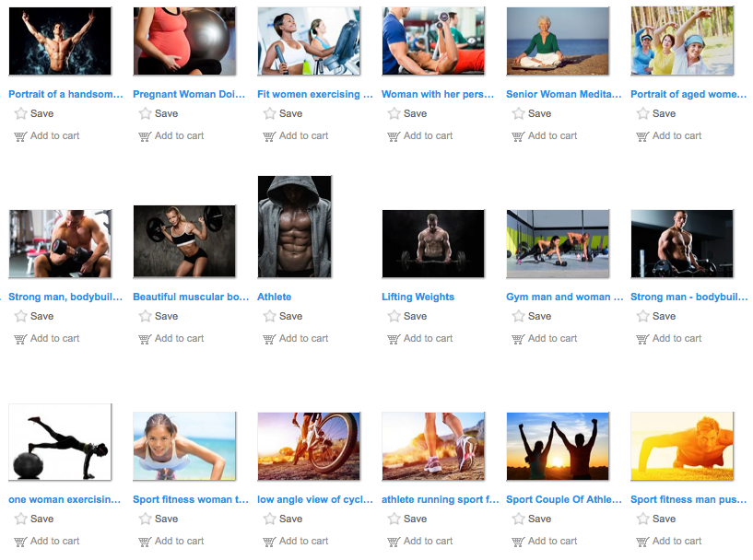Open 'athlete running sport' title link
Image resolution: width=753 pixels, height=560 pixels.
point(440,499)
